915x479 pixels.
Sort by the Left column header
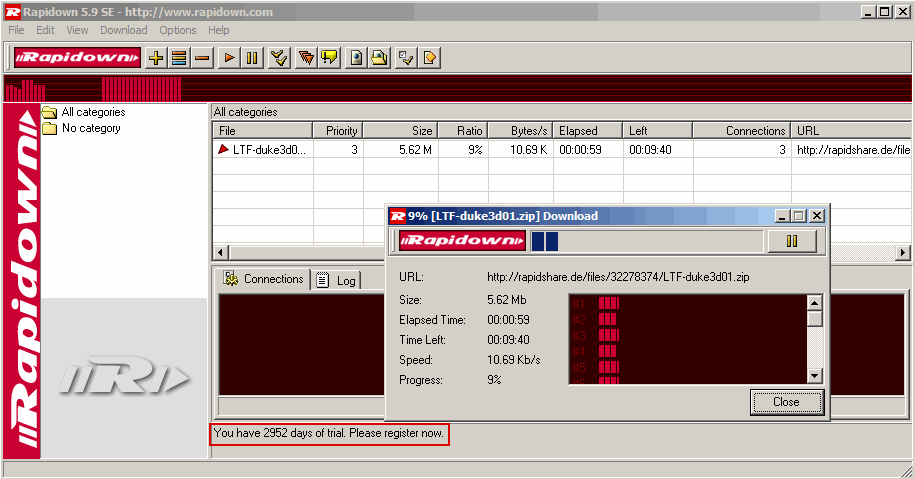click(x=658, y=131)
